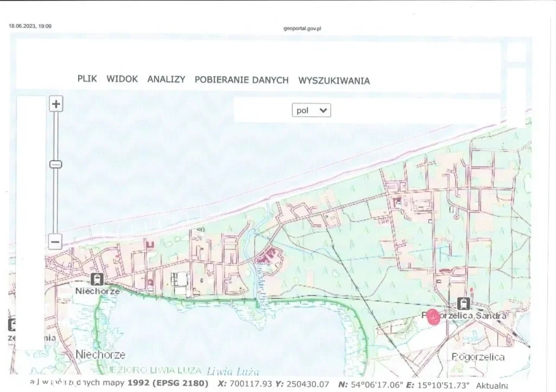This screenshot has width=556, height=392.
Task: Expand the 'pol' language dropdown
Action: [311, 110]
